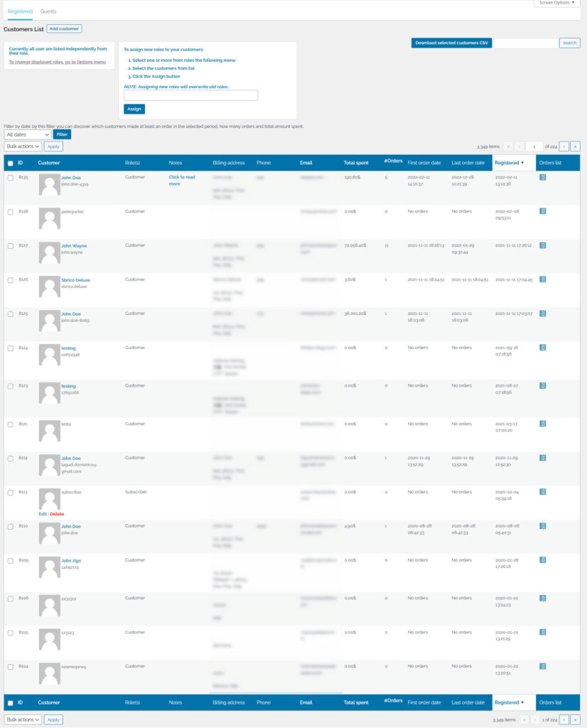This screenshot has height=728, width=587.
Task: Open Click to read more note
Action: click(x=181, y=181)
